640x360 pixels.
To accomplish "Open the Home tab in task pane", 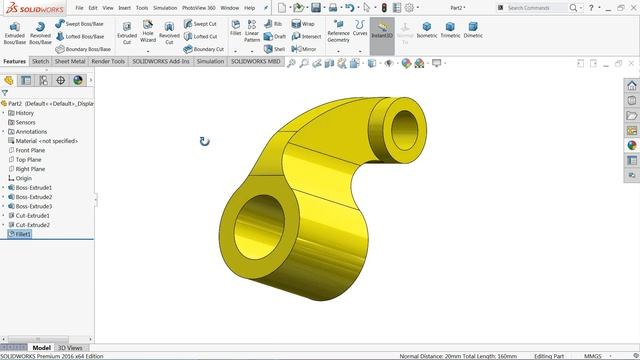I will point(631,85).
